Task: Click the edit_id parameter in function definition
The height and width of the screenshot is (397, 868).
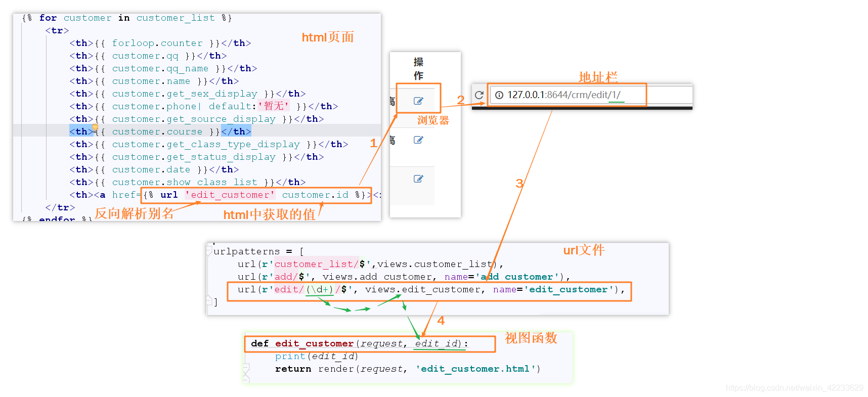Action: pos(436,343)
